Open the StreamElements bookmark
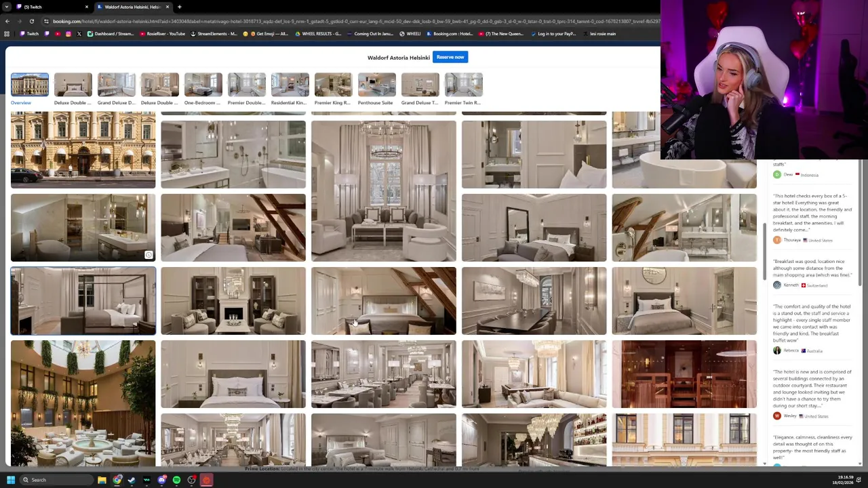 pyautogui.click(x=214, y=34)
